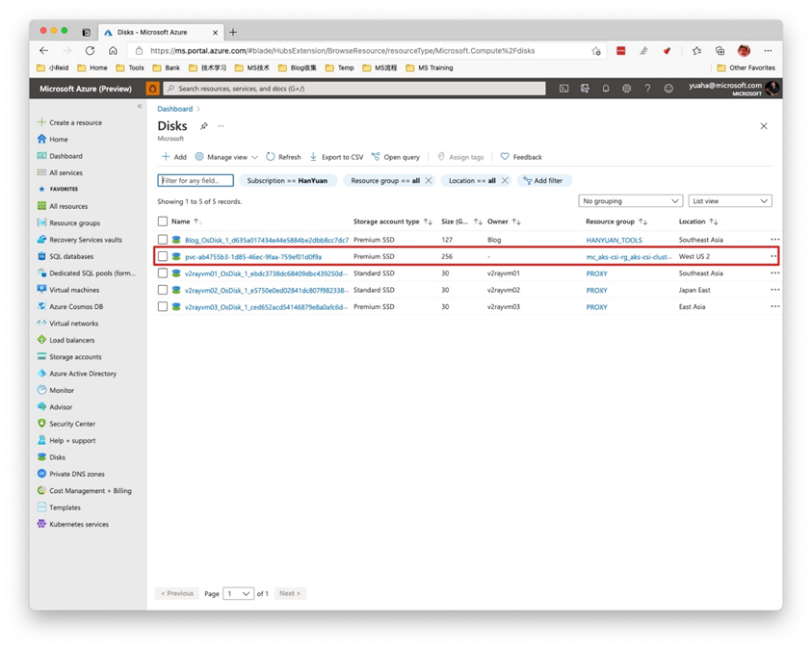Open portal settings gear icon
Screen dimensions: 812x649
click(627, 89)
